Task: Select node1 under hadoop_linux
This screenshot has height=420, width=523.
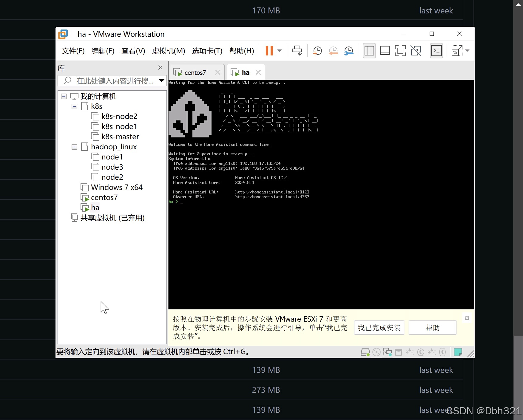Action: click(x=112, y=157)
